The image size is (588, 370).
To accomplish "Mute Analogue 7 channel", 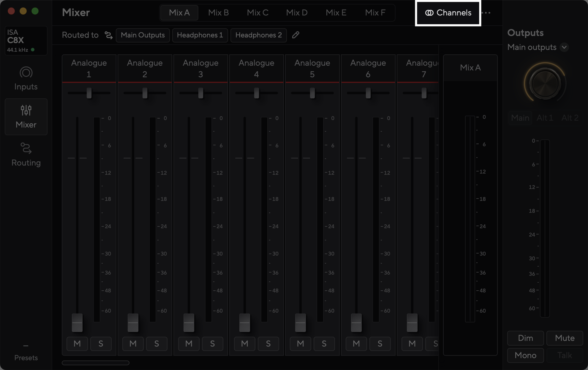I will [412, 344].
